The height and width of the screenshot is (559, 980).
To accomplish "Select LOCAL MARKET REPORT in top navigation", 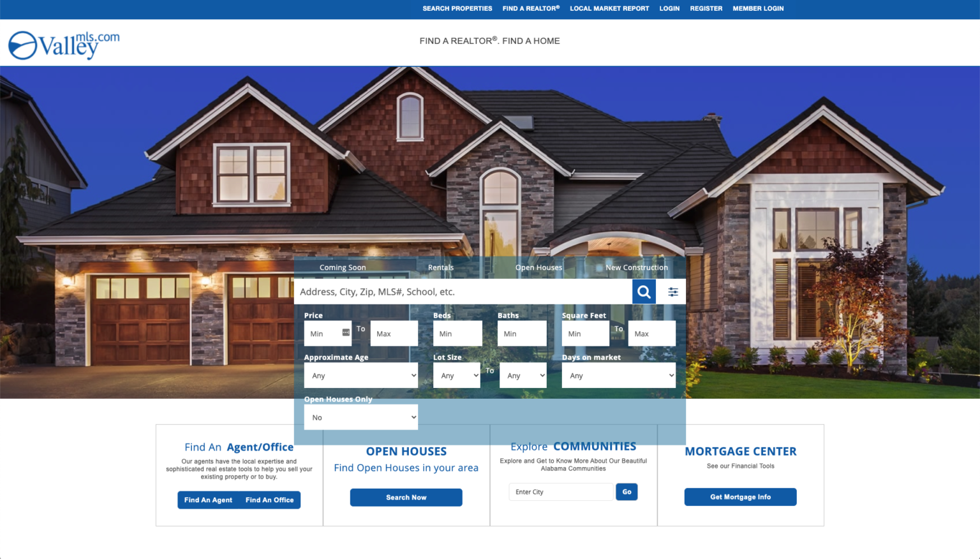I will pos(609,8).
